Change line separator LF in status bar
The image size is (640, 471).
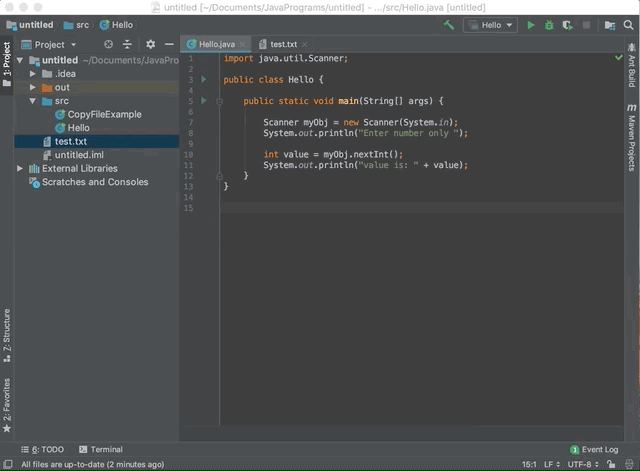(552, 464)
